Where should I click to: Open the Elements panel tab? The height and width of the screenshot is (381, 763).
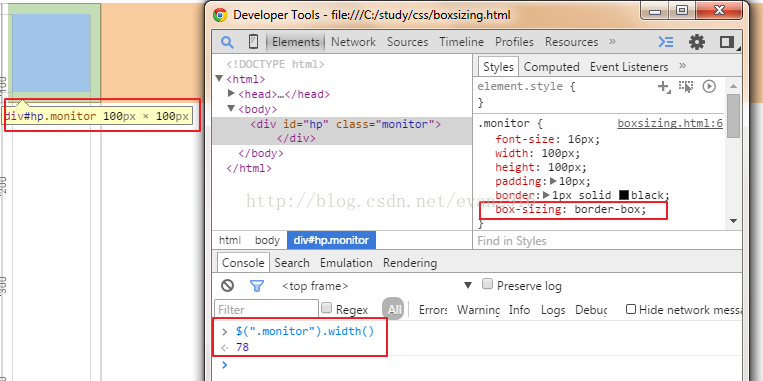point(296,42)
